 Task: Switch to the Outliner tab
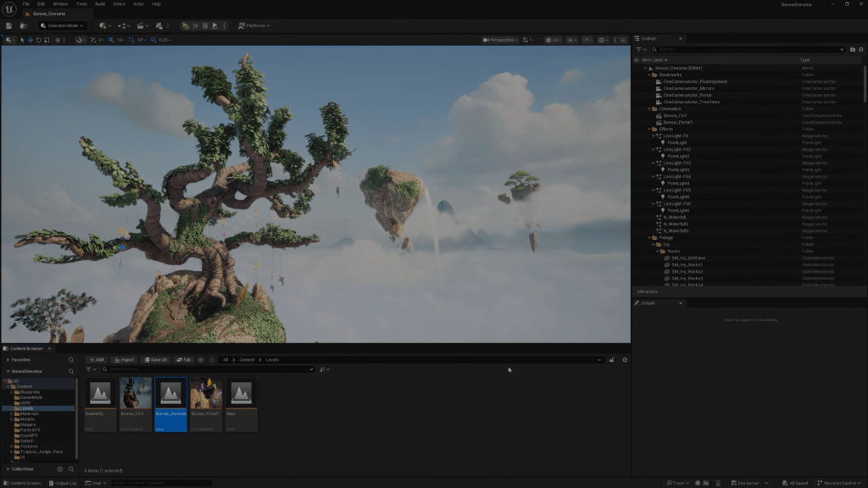(x=648, y=38)
